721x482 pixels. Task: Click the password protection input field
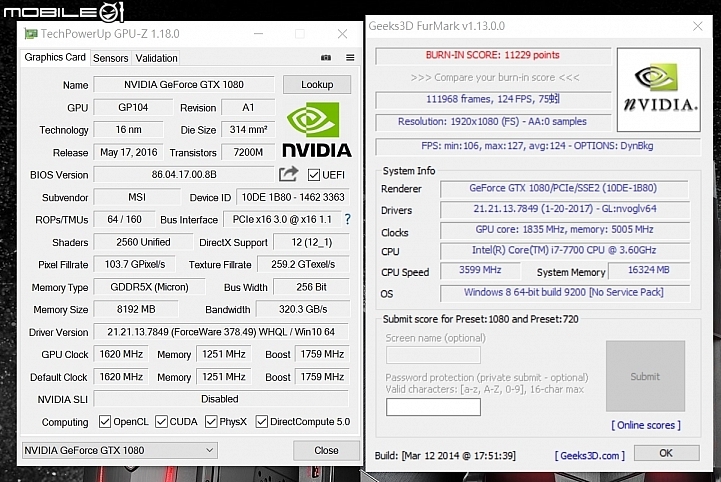pyautogui.click(x=433, y=407)
